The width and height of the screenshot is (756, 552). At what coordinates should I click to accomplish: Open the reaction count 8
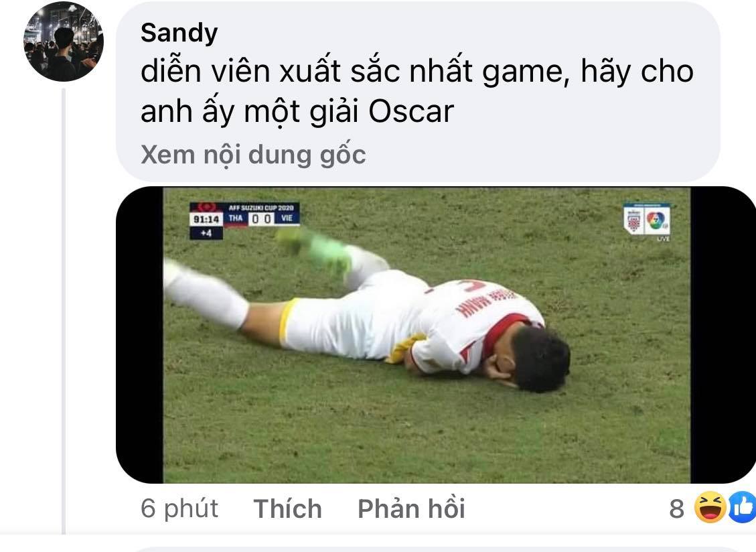(x=676, y=508)
